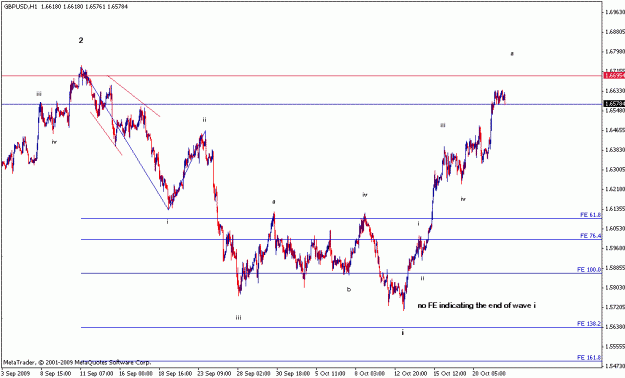Click the 1.6300 price scale value
Image resolution: width=625 pixels, height=378 pixels.
tap(615, 169)
